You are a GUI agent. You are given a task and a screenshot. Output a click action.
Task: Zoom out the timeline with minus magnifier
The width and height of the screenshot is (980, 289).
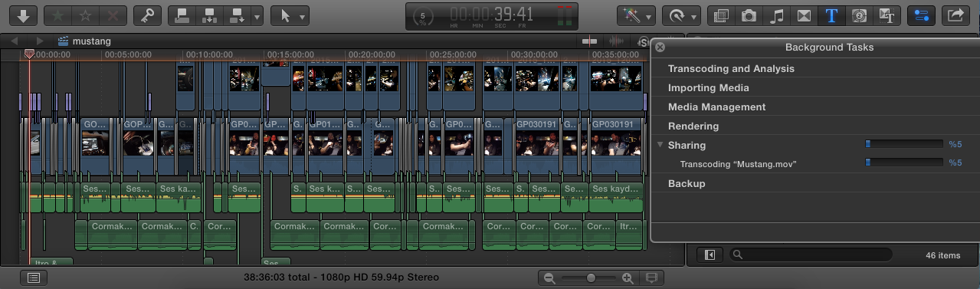549,278
